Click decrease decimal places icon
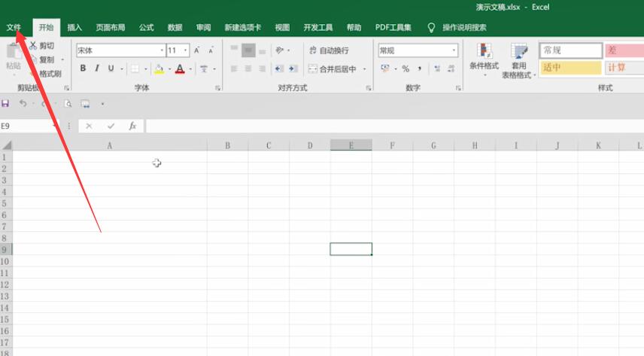Viewport: 644px width, 356px height. pos(451,68)
